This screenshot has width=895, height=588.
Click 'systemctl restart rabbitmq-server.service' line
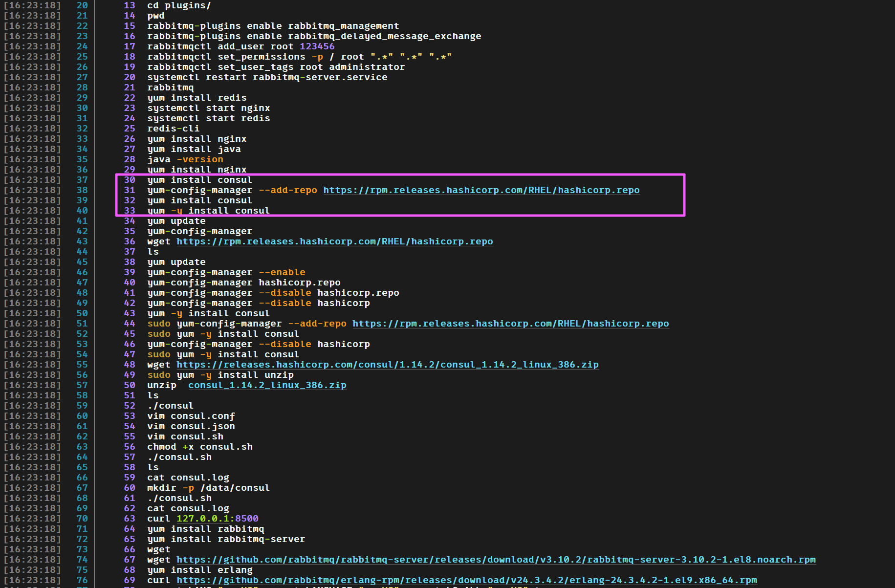click(x=267, y=77)
